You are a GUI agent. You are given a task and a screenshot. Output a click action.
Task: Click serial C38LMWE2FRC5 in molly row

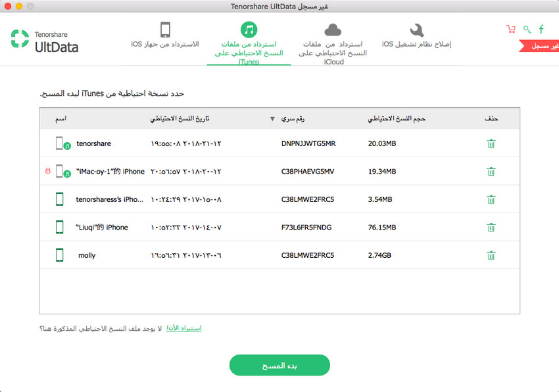coord(308,255)
